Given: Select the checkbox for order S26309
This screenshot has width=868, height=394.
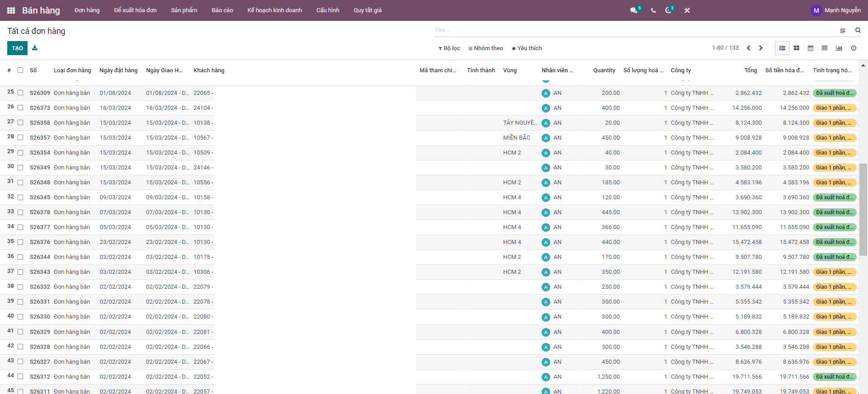Looking at the screenshot, I should [x=20, y=93].
